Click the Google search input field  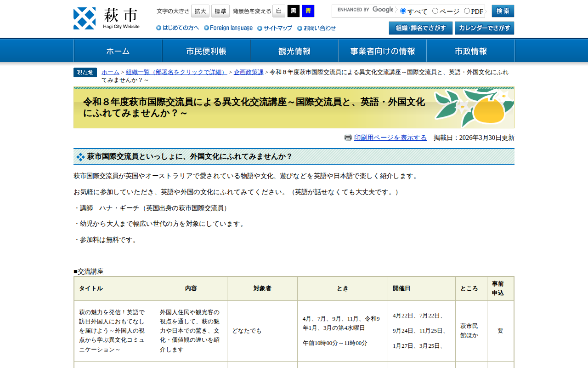tap(364, 11)
